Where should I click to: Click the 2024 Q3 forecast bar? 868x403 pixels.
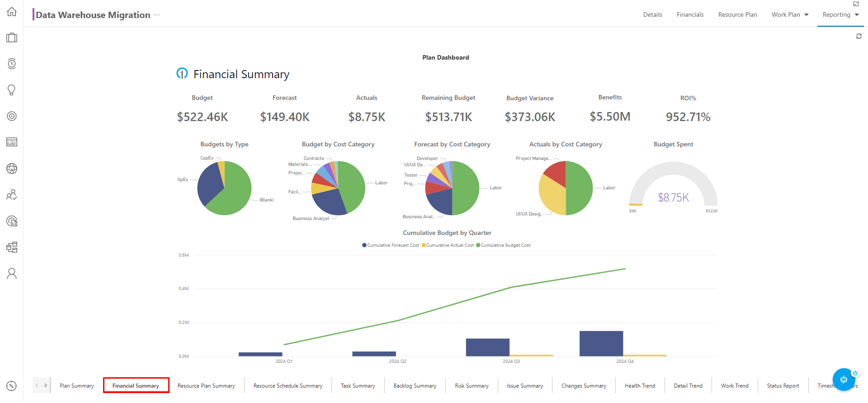[x=487, y=347]
